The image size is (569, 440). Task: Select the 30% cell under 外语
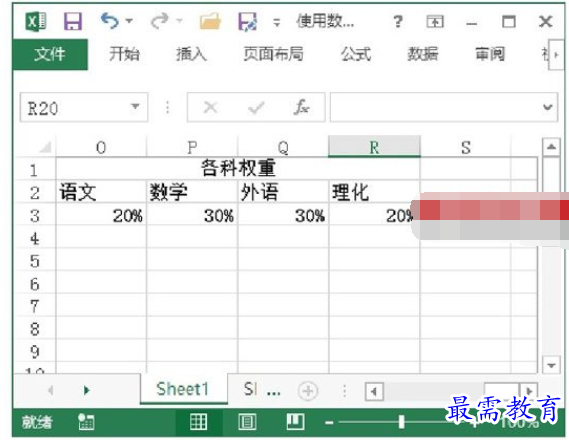tap(283, 215)
